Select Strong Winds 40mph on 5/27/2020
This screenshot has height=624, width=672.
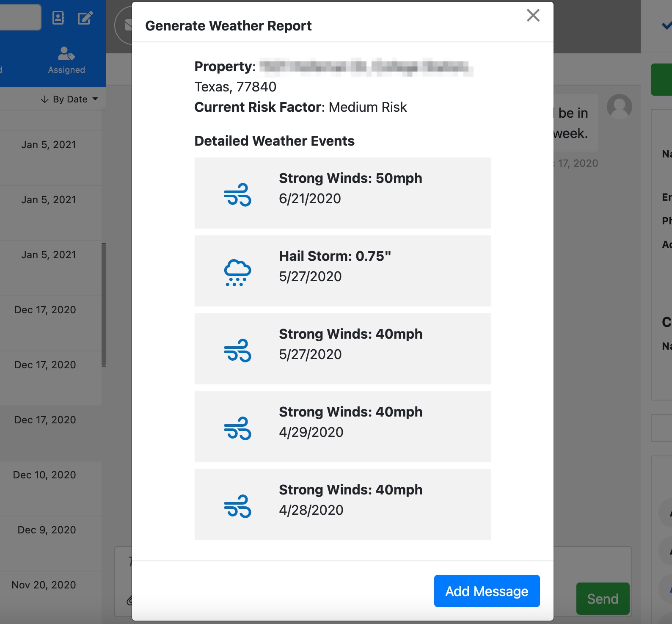[x=342, y=349]
